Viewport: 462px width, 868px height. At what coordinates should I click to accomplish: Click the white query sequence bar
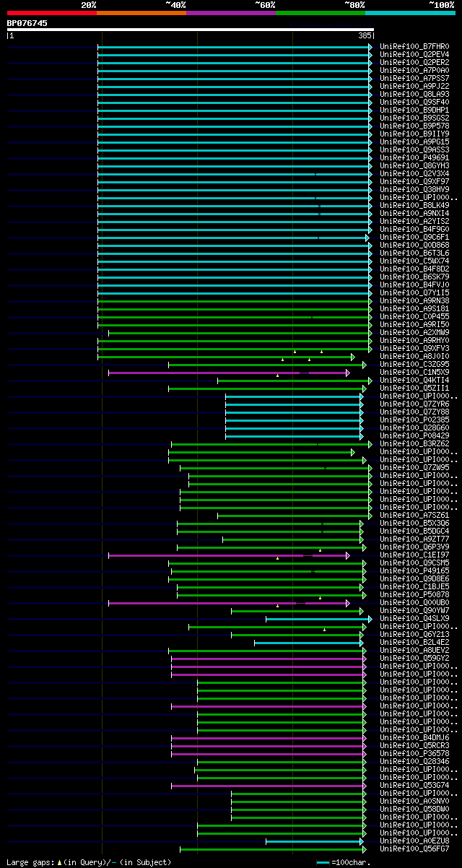pyautogui.click(x=191, y=30)
